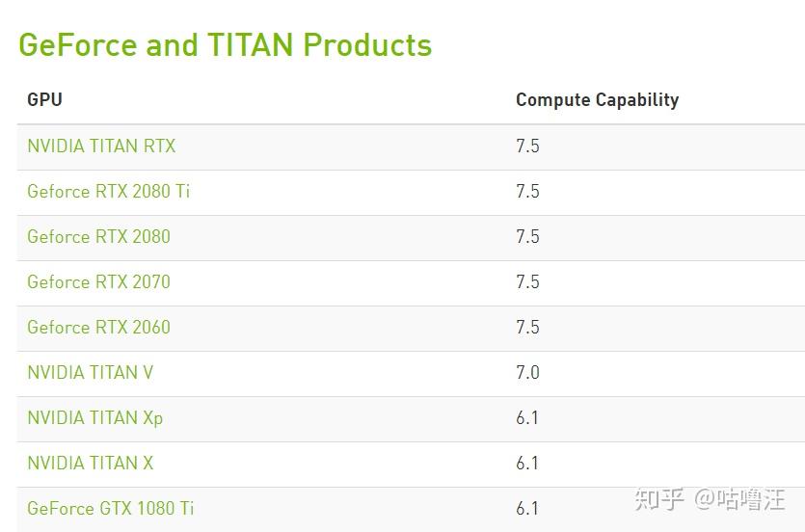Follow the Geforce RTX 2060 link

tap(98, 328)
